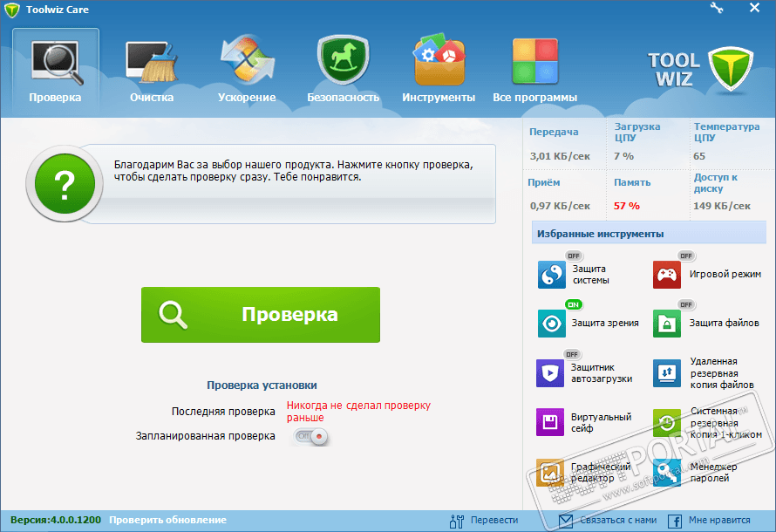776x532 pixels.
Task: Click the Менеджер паролей label
Action: pos(713,472)
